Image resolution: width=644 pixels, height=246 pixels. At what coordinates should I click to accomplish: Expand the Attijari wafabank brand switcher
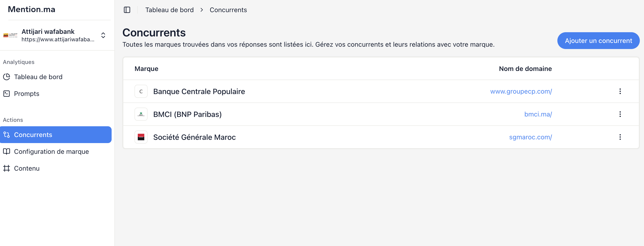[x=103, y=35]
